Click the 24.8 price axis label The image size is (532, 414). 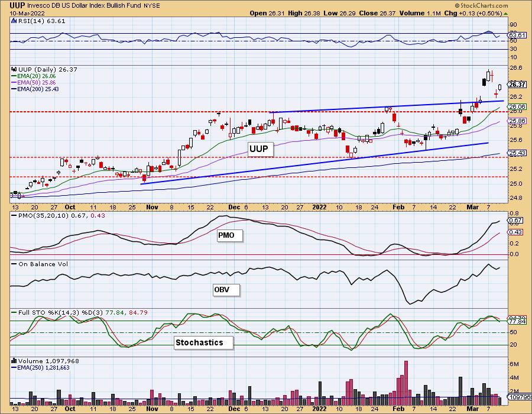click(516, 198)
